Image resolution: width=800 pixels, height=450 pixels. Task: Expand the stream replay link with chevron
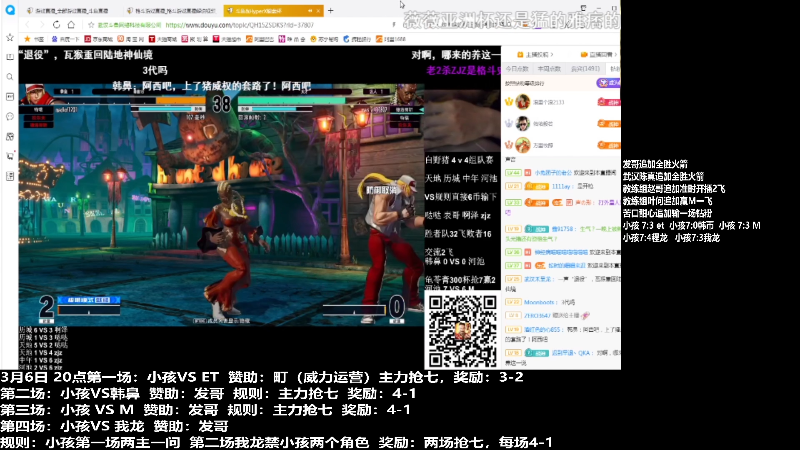point(599,55)
